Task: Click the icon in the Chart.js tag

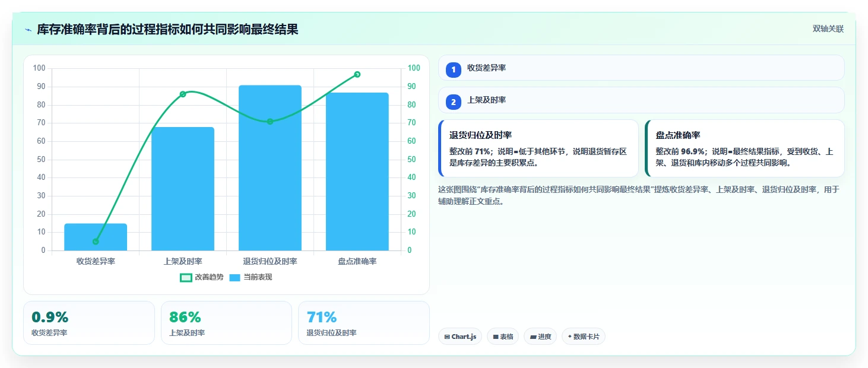Action: click(447, 337)
